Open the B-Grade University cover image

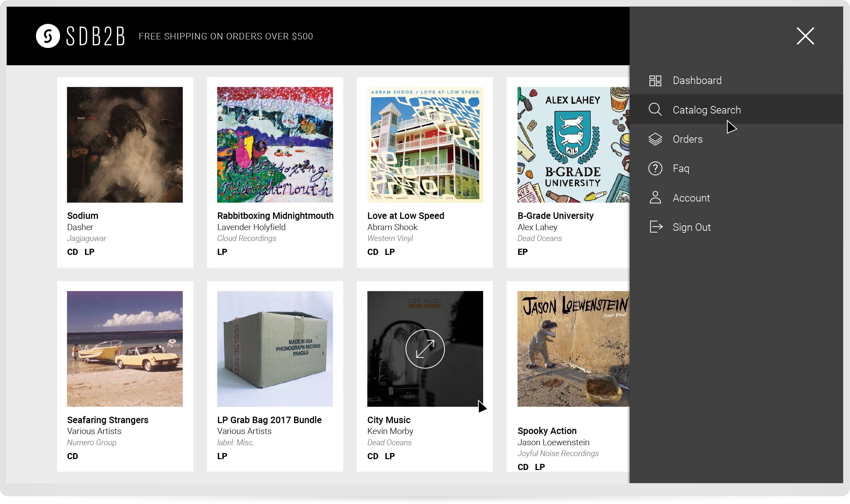tap(573, 145)
